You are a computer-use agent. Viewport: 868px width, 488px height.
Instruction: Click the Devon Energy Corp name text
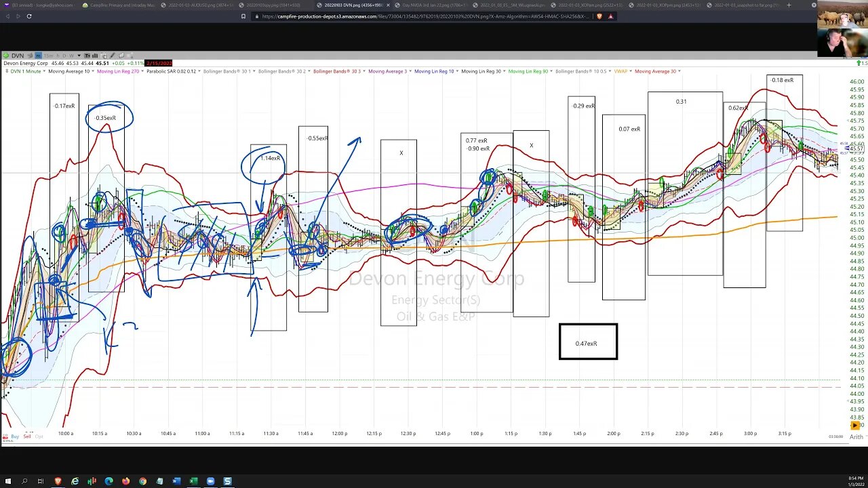pyautogui.click(x=26, y=64)
